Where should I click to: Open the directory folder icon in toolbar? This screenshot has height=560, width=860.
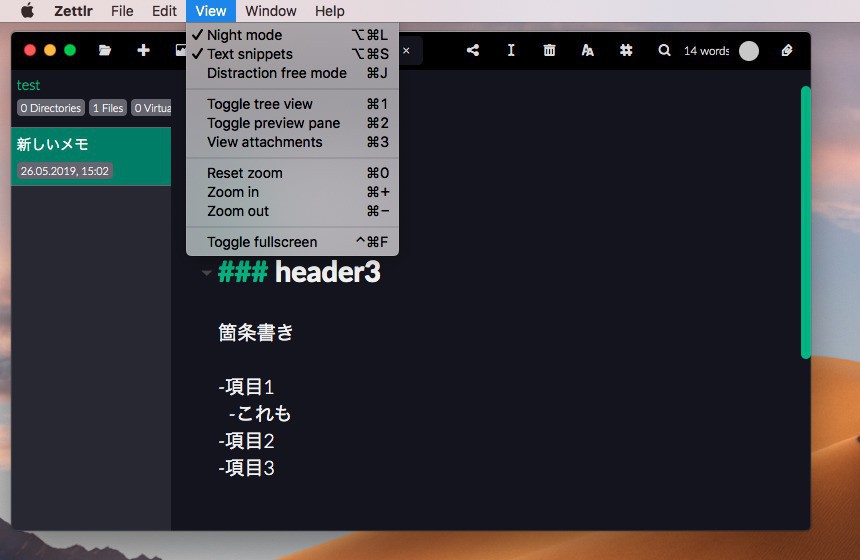click(105, 50)
